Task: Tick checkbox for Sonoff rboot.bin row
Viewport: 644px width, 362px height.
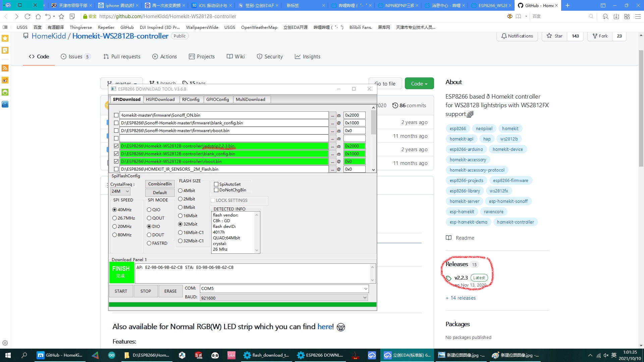Action: click(x=116, y=131)
